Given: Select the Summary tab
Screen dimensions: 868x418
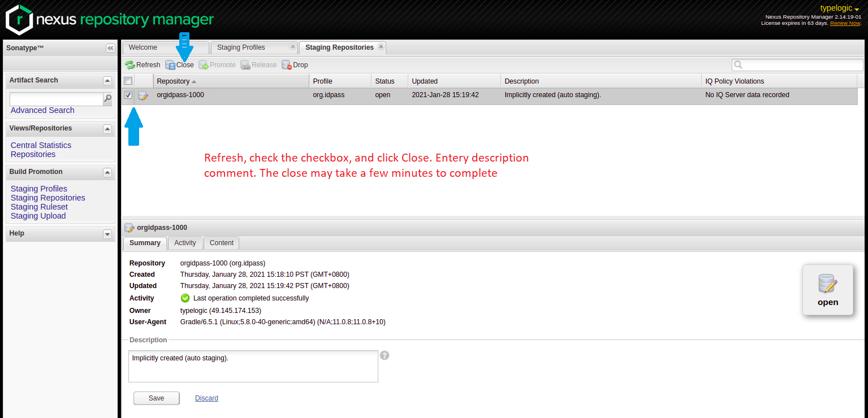Looking at the screenshot, I should (x=145, y=243).
